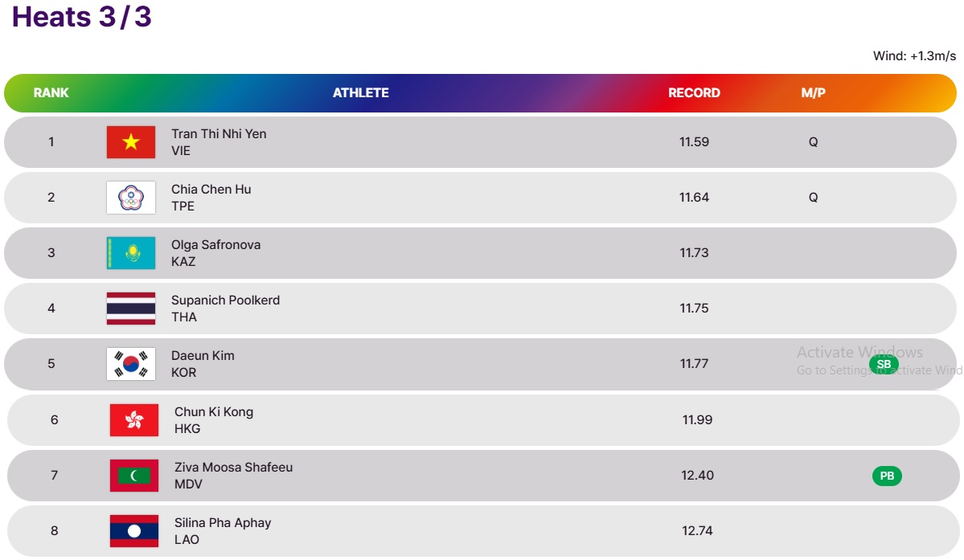This screenshot has width=964, height=560.
Task: Click the Laos flag icon
Action: tap(134, 531)
